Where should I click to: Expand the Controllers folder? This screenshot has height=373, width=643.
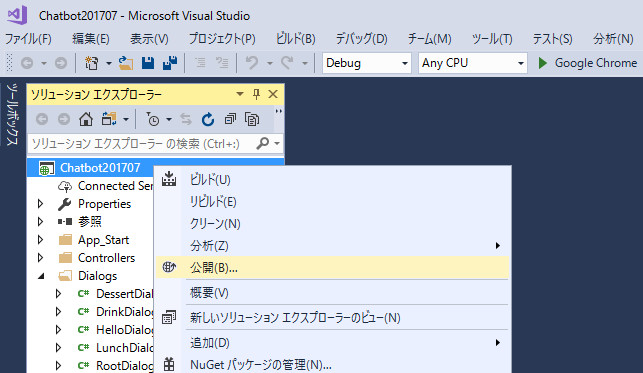pyautogui.click(x=40, y=258)
